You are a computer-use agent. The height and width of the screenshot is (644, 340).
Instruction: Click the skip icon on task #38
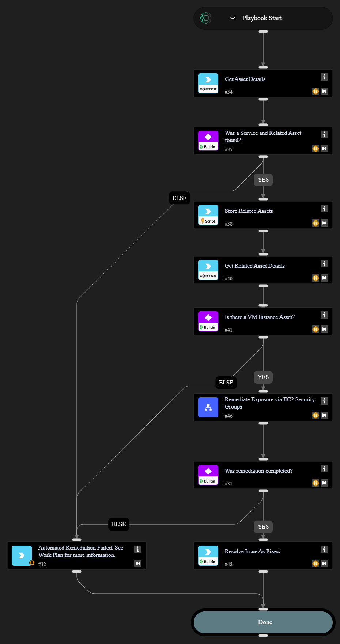coord(324,223)
